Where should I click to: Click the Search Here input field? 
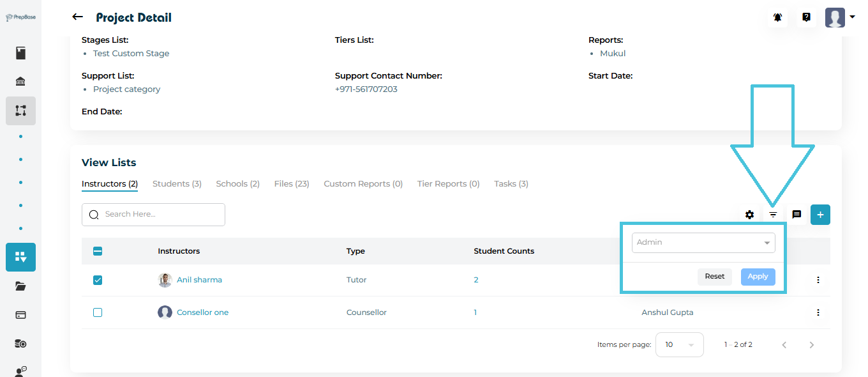click(x=160, y=215)
